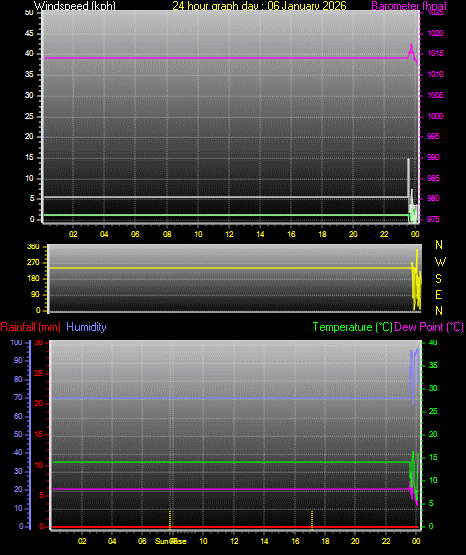Click the '45' windspeed scale value
This screenshot has height=555, width=466.
click(x=29, y=33)
